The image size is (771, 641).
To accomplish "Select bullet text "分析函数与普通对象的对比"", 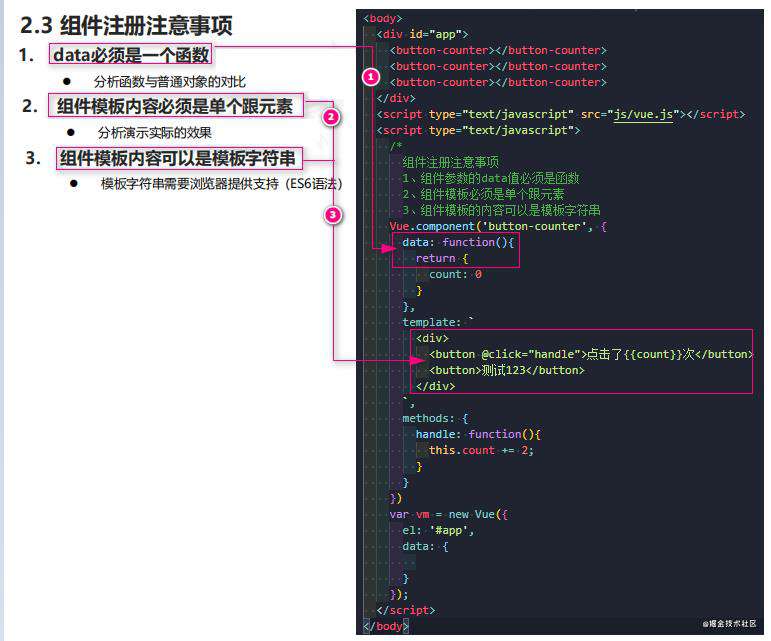I will pyautogui.click(x=170, y=82).
